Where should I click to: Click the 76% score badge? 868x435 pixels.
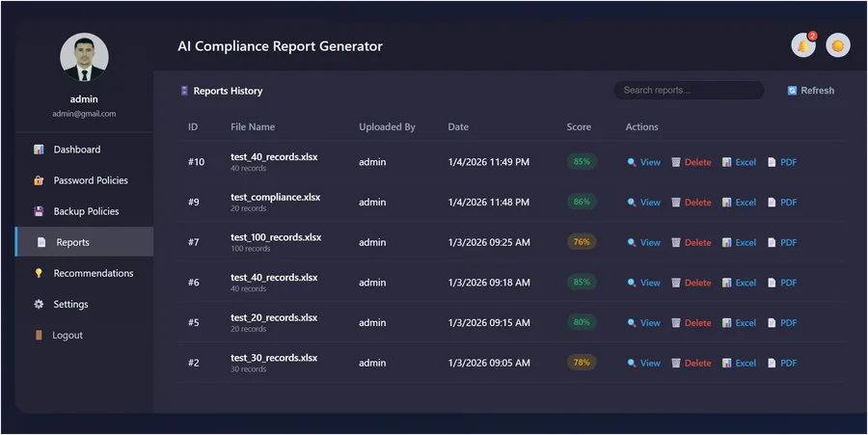click(582, 242)
